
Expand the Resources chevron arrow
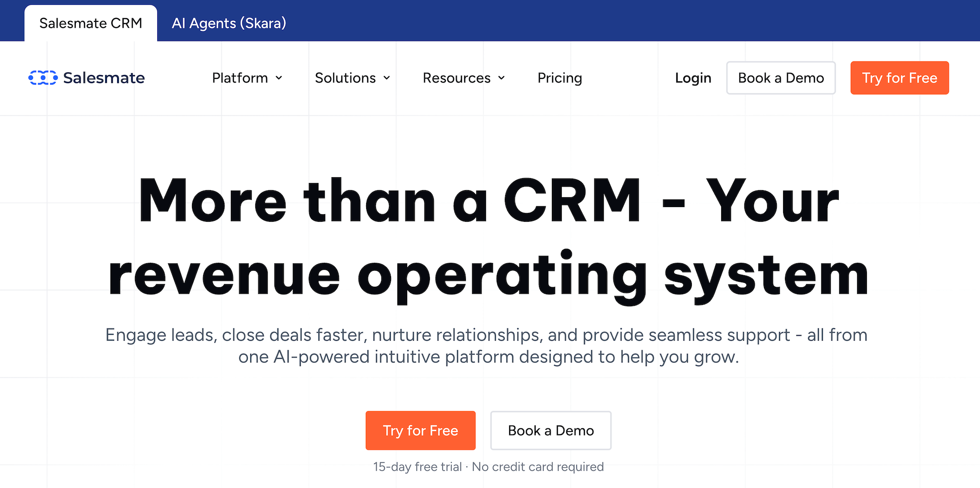501,78
